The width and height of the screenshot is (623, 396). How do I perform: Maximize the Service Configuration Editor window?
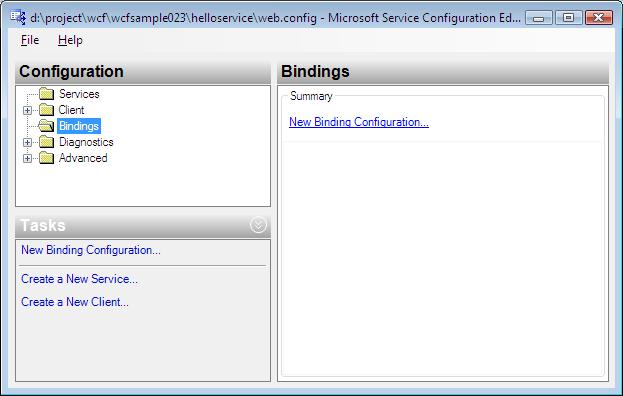point(569,18)
